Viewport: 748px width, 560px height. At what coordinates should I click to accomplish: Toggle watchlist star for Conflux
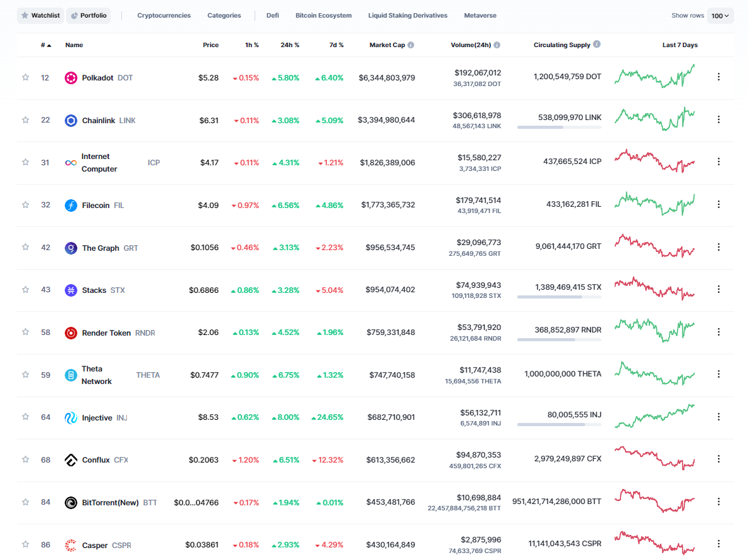click(26, 459)
